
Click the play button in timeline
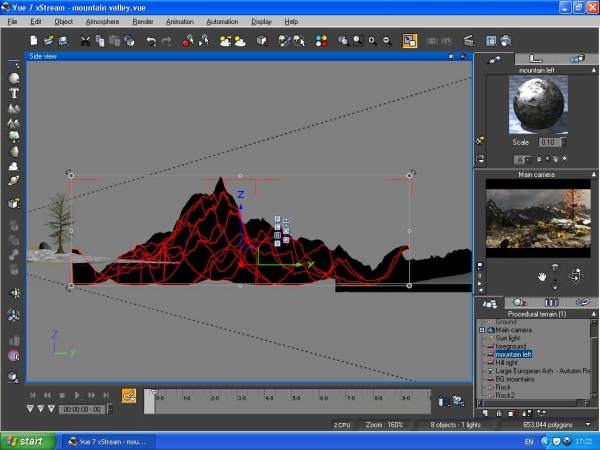click(x=77, y=395)
